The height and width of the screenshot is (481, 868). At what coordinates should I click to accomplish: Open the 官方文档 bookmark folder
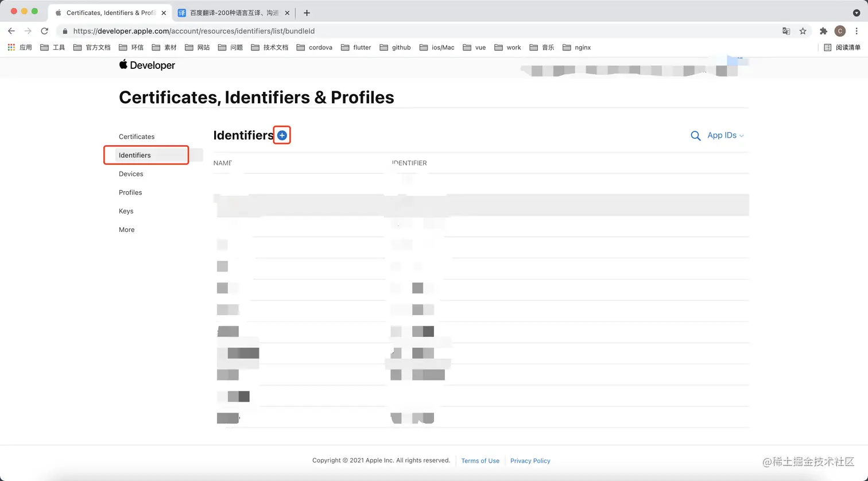click(92, 48)
